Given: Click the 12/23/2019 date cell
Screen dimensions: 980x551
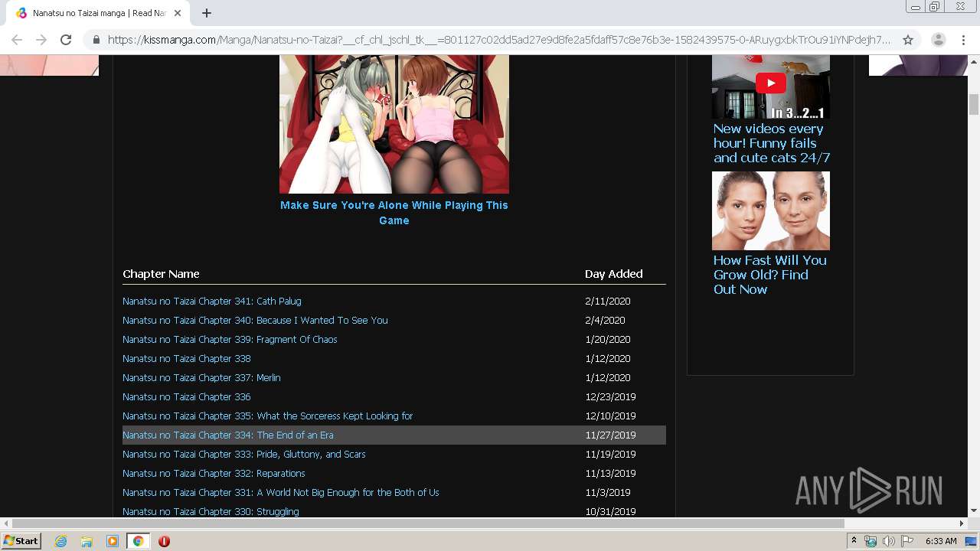Looking at the screenshot, I should coord(610,397).
